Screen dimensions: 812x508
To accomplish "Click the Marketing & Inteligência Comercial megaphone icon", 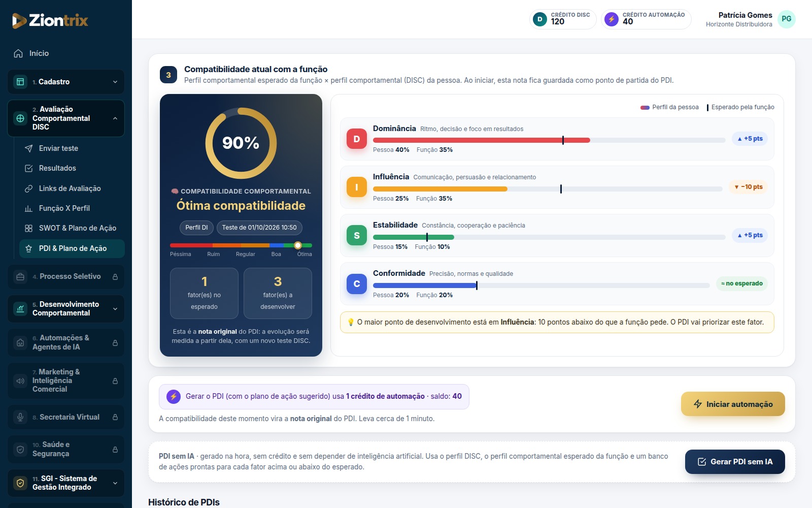I will pyautogui.click(x=20, y=381).
